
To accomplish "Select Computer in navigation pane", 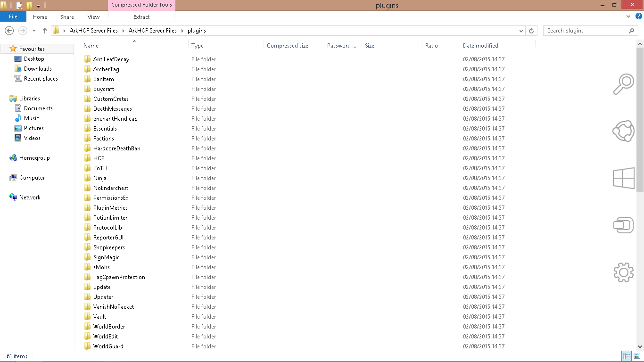I will [x=32, y=178].
